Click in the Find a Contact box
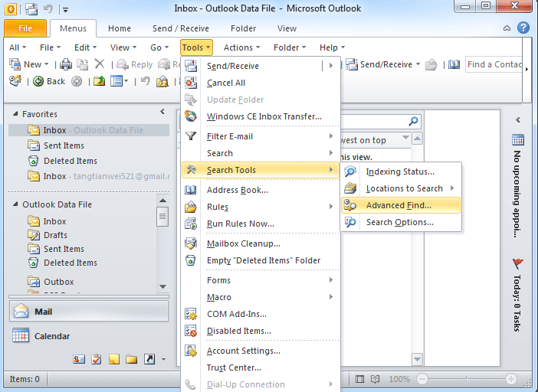The image size is (538, 392). pos(494,64)
